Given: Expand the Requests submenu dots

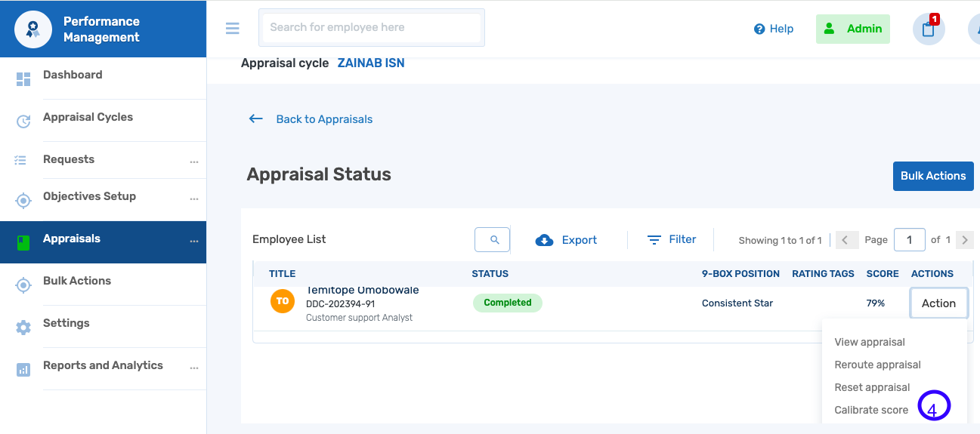Looking at the screenshot, I should click(194, 162).
